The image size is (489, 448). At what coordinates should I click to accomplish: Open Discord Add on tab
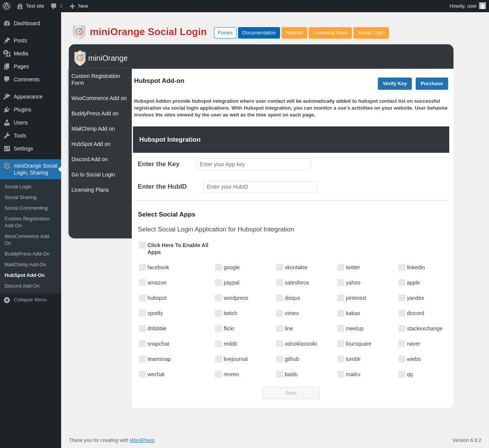coord(100,159)
